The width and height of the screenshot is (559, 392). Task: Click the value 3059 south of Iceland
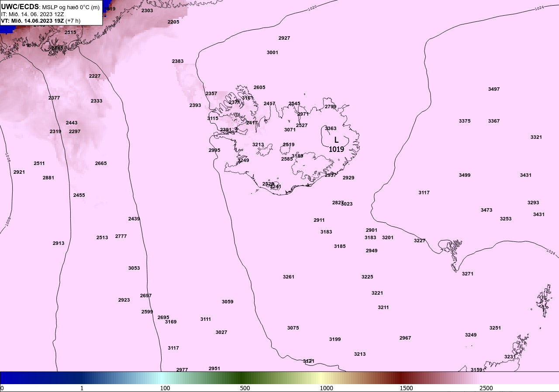coord(228,302)
